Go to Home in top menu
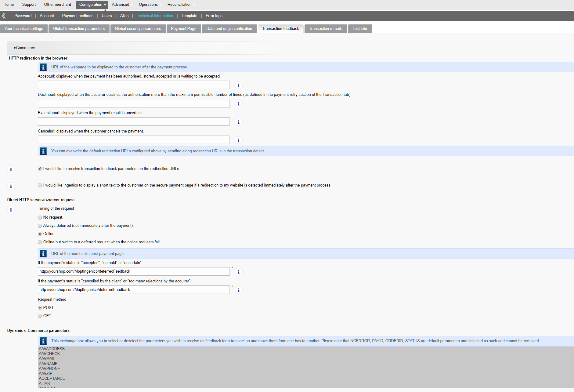574x392 pixels. tap(9, 5)
